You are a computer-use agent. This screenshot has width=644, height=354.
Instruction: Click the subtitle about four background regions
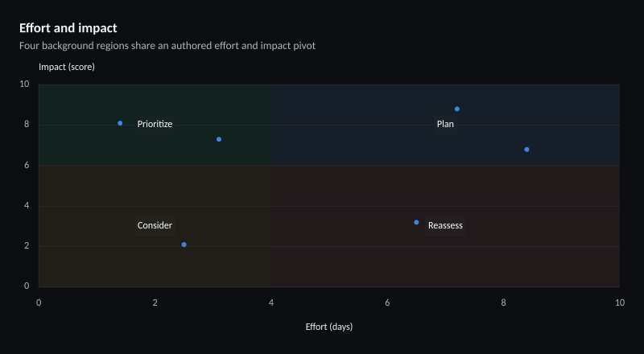[x=167, y=46]
